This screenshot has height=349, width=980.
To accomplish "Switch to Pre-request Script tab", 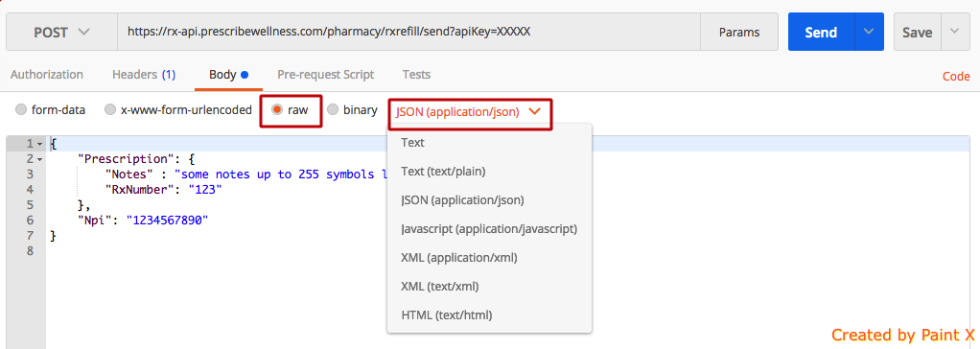I will [x=326, y=75].
